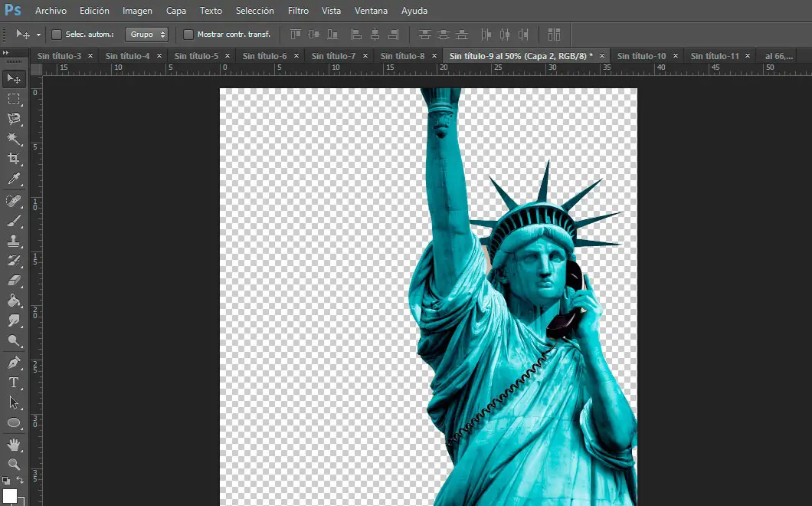This screenshot has height=506, width=812.
Task: Align vertical centers of layers
Action: pyautogui.click(x=314, y=34)
